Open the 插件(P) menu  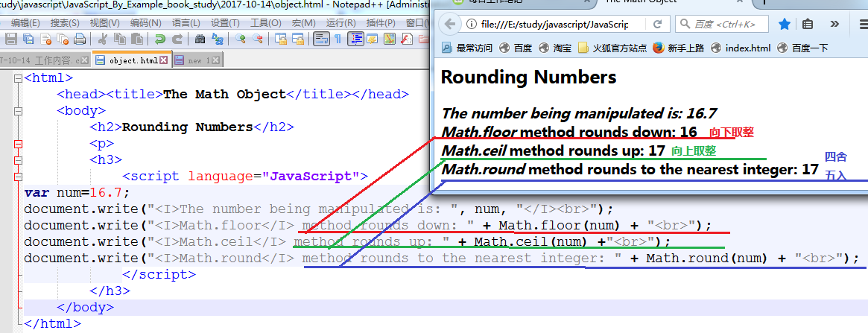(381, 22)
